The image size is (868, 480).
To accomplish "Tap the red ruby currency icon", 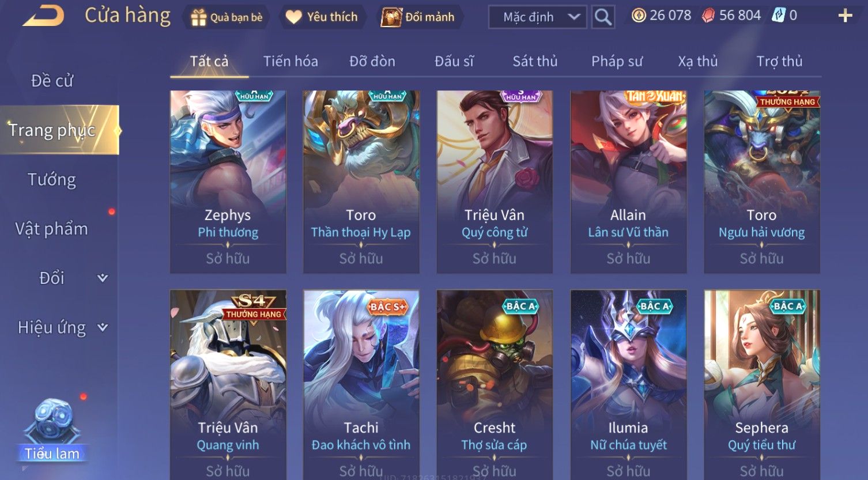I will pos(708,16).
